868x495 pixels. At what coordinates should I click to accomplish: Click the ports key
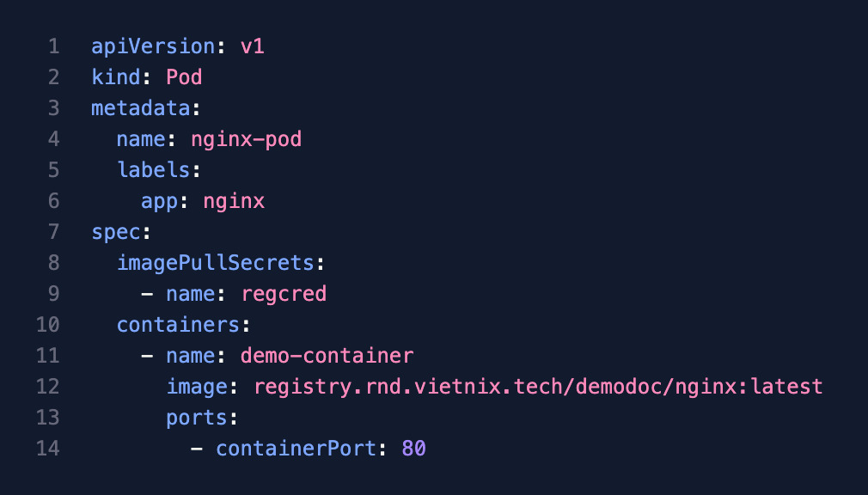tap(196, 418)
